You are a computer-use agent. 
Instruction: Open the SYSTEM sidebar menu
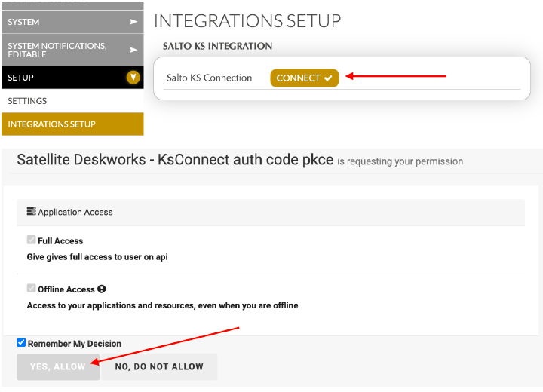coord(72,22)
